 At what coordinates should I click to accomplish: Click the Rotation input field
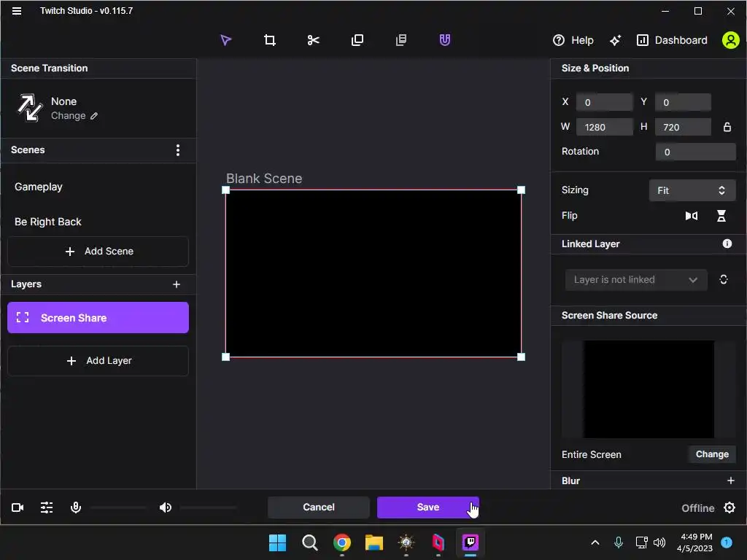[695, 152]
